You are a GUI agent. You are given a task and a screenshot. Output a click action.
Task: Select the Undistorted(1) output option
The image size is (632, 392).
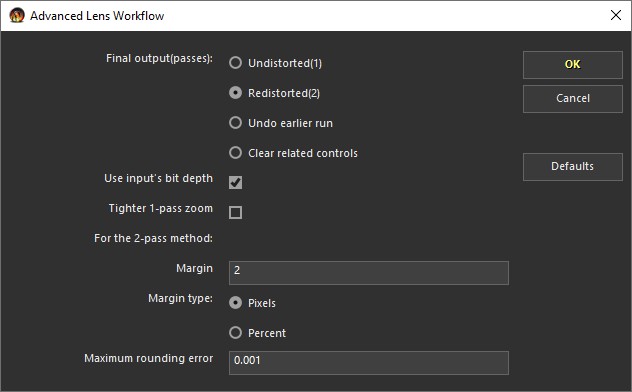pos(235,63)
